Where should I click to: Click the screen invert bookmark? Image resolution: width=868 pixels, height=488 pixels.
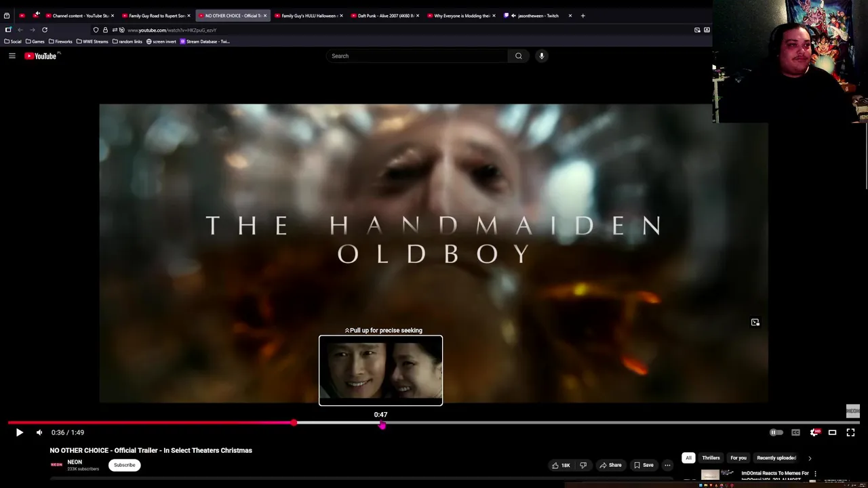[161, 41]
